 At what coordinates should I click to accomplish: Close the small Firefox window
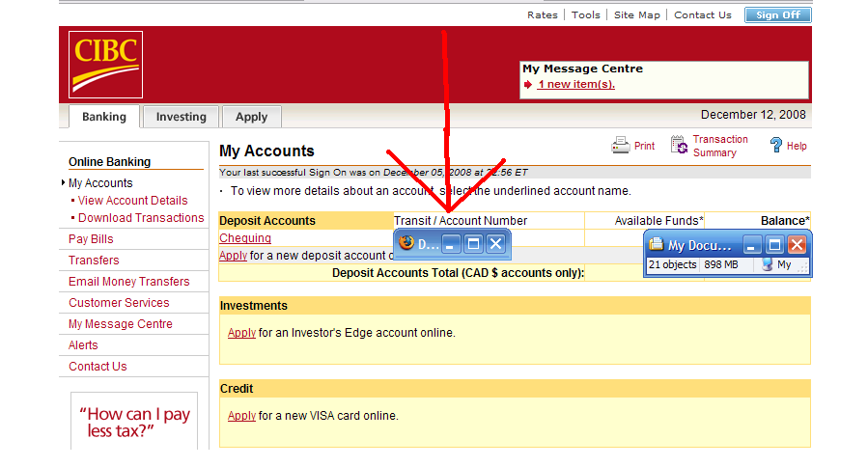[x=496, y=244]
